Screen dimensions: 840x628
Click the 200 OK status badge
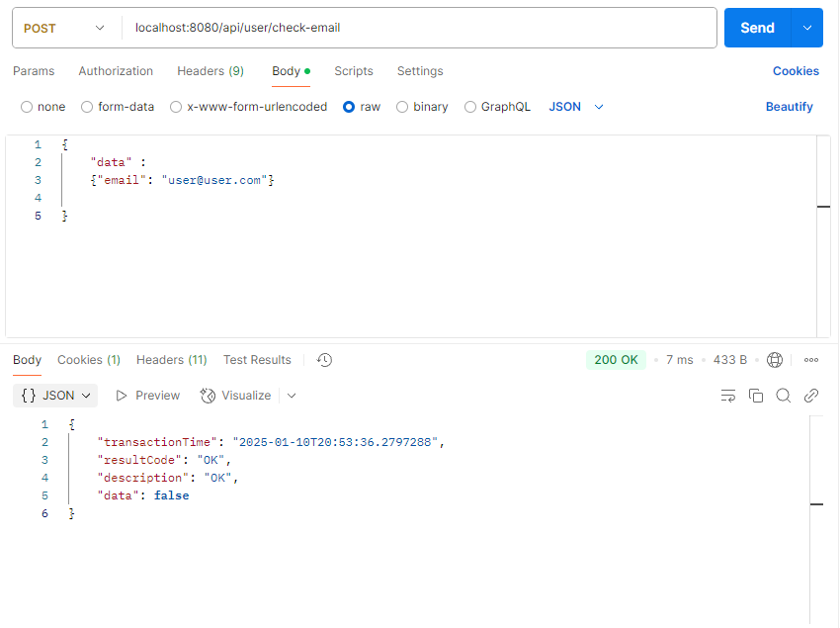tap(616, 360)
